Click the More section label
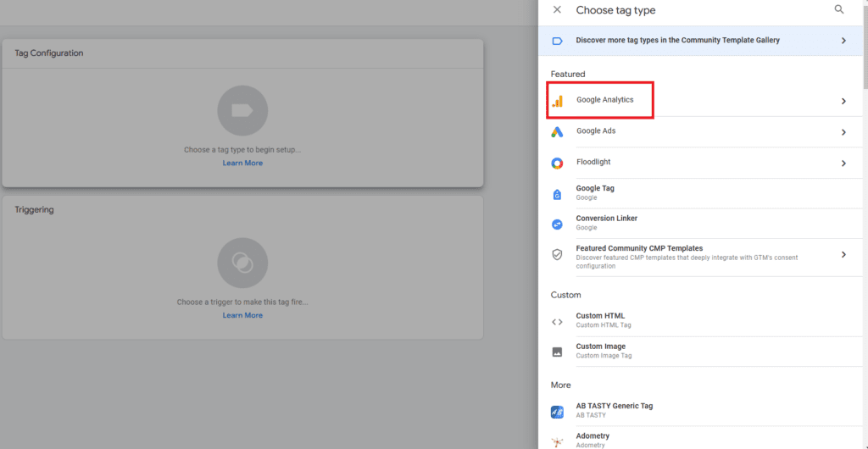868x449 pixels. point(561,385)
